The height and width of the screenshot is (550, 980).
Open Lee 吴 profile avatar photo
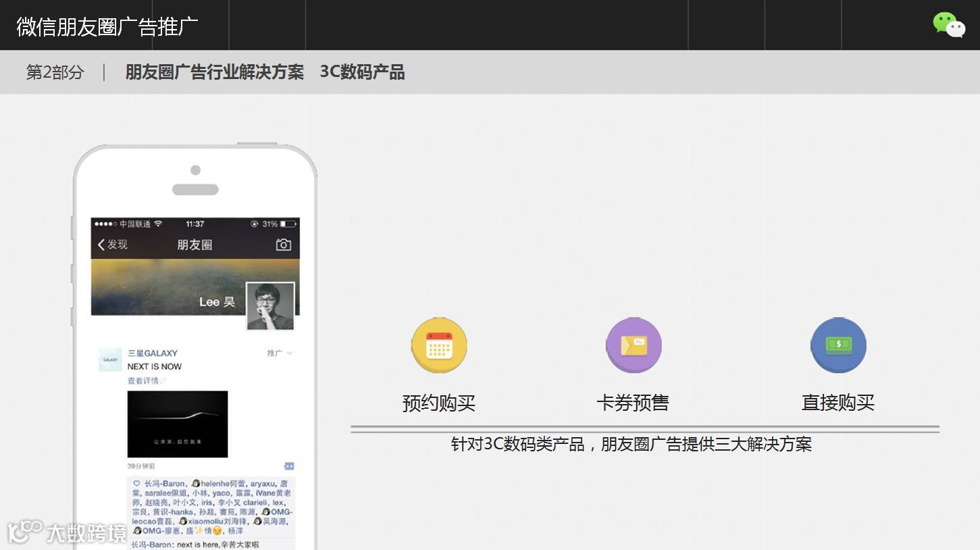click(x=270, y=306)
